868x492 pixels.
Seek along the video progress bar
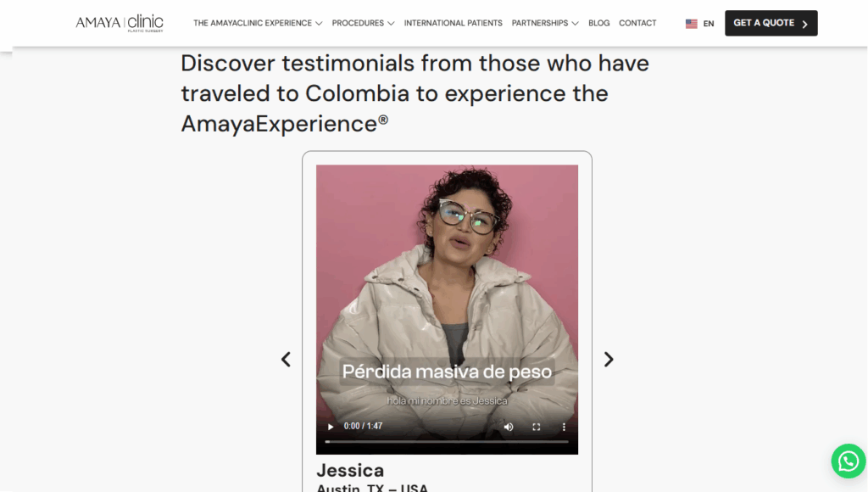[447, 442]
